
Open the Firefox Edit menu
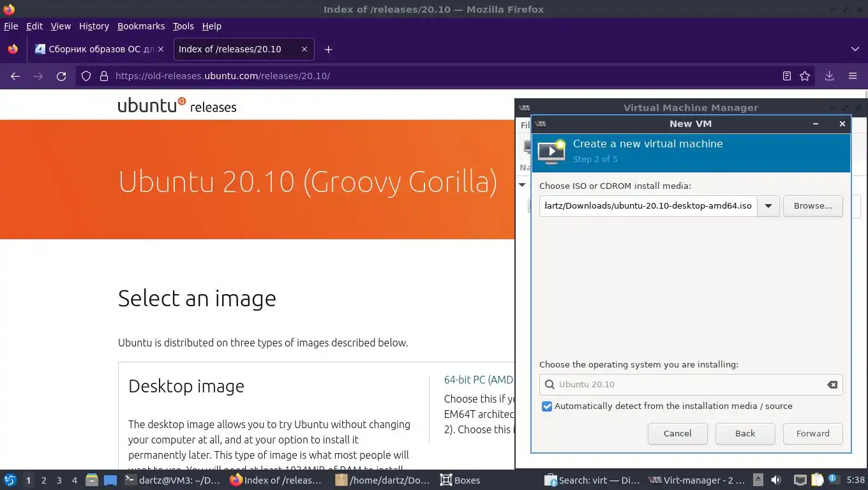[x=34, y=26]
